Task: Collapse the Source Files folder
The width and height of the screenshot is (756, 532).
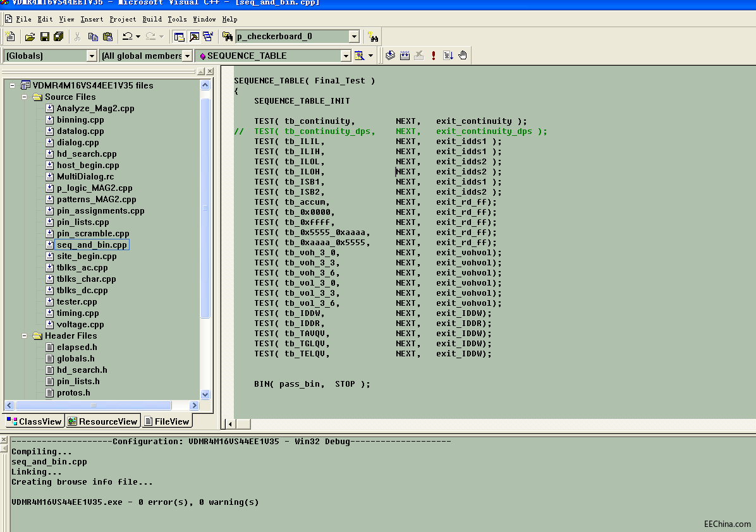Action: (24, 97)
